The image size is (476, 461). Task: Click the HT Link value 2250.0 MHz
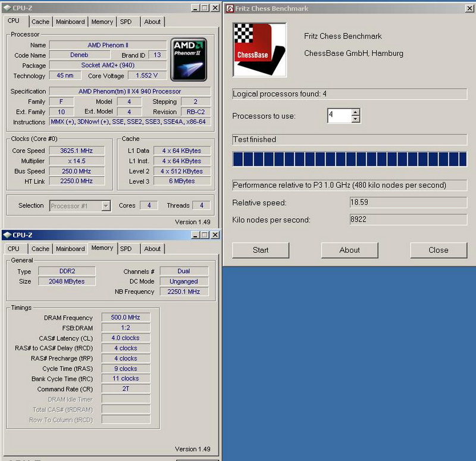click(x=77, y=181)
